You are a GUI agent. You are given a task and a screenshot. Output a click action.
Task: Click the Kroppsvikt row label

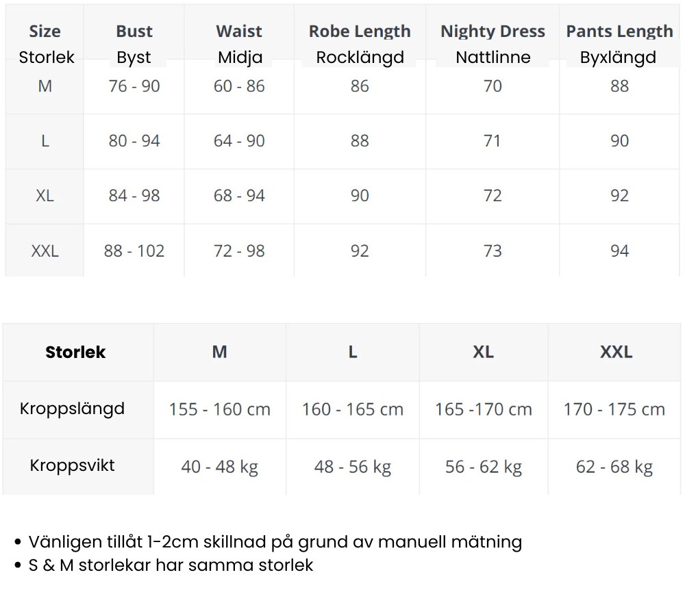(73, 465)
